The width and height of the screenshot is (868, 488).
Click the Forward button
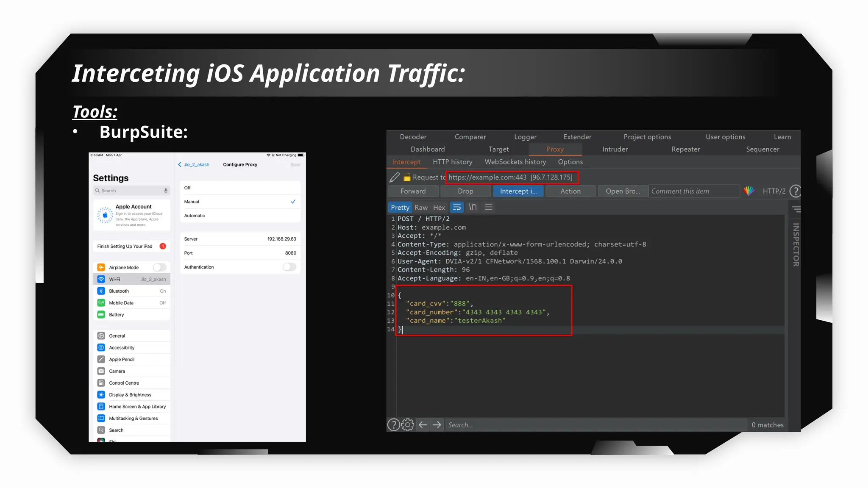pyautogui.click(x=413, y=191)
